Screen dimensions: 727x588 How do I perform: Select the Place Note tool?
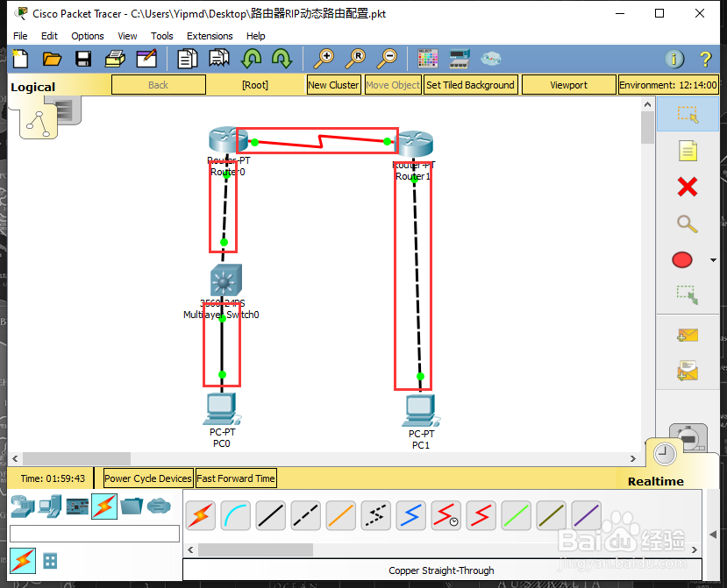point(688,151)
